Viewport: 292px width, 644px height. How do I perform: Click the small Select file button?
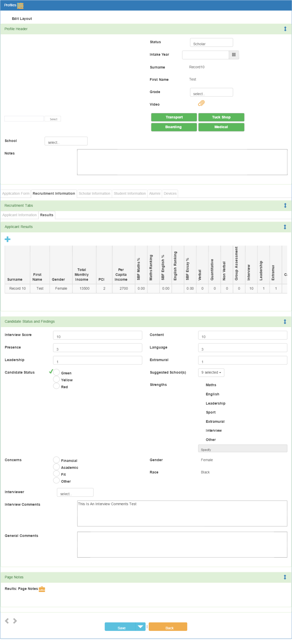pyautogui.click(x=53, y=119)
